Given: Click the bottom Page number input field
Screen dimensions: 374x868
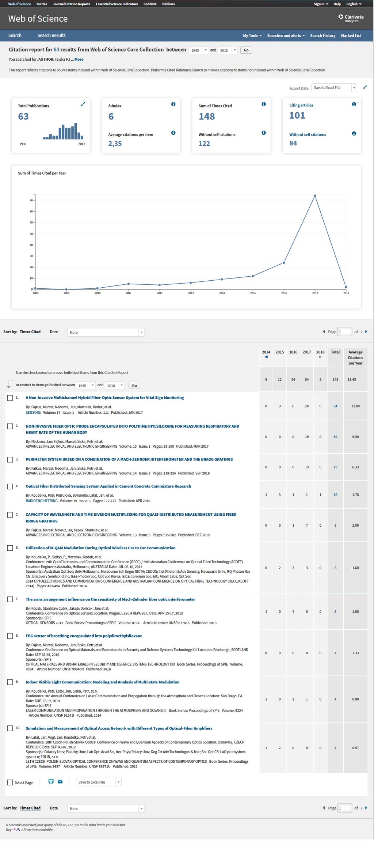Looking at the screenshot, I should click(345, 808).
